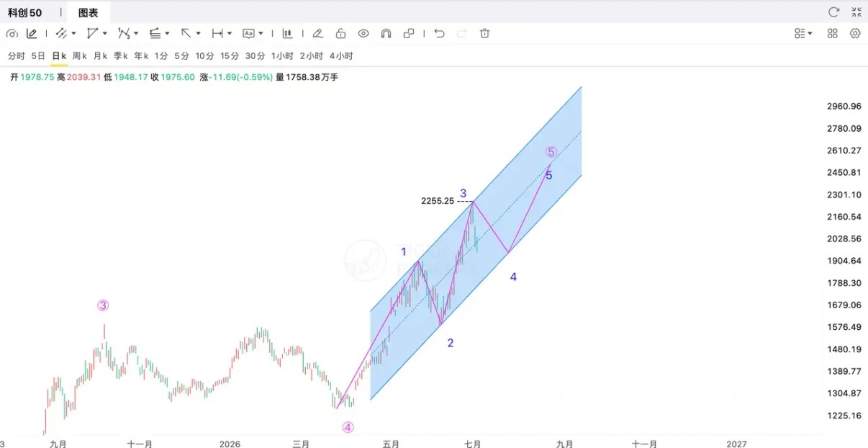Image resolution: width=868 pixels, height=448 pixels.
Task: Choose the 1分 interval
Action: [x=161, y=55]
